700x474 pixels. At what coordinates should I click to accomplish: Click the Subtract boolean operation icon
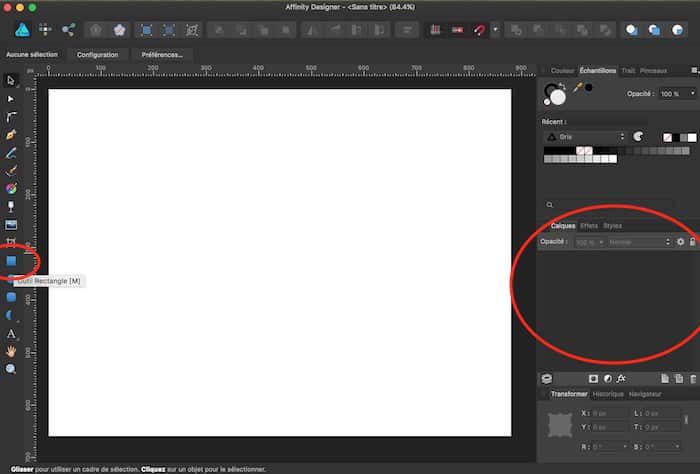coord(538,30)
